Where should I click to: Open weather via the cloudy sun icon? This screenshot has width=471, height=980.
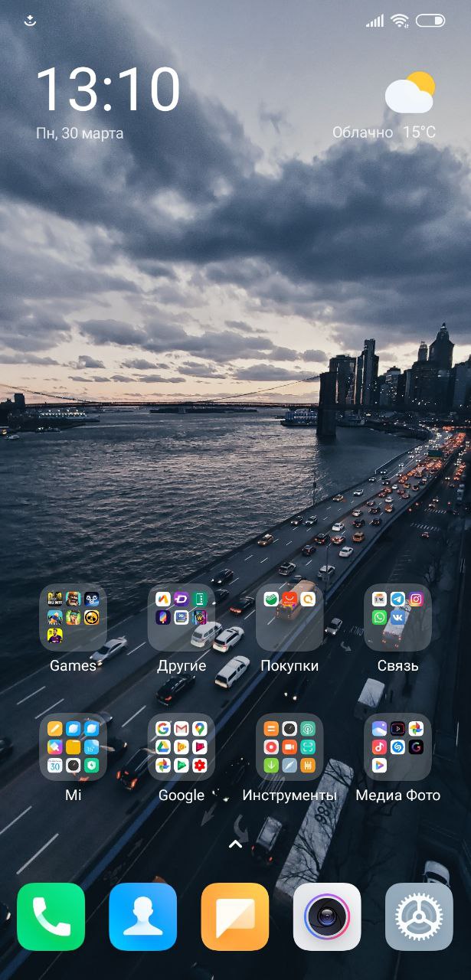410,93
